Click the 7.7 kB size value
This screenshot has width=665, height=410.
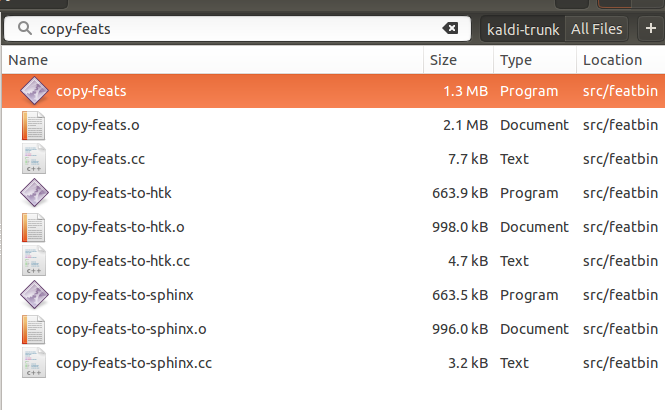coord(468,159)
